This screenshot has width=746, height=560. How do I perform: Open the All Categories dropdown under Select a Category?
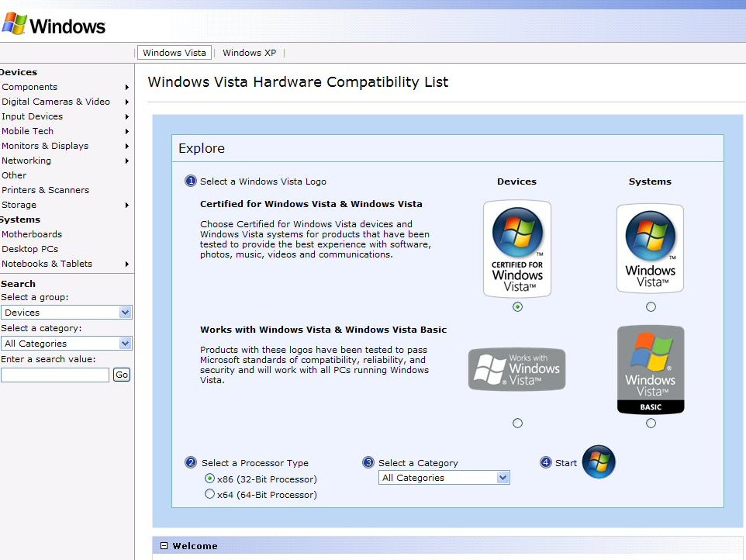(444, 478)
